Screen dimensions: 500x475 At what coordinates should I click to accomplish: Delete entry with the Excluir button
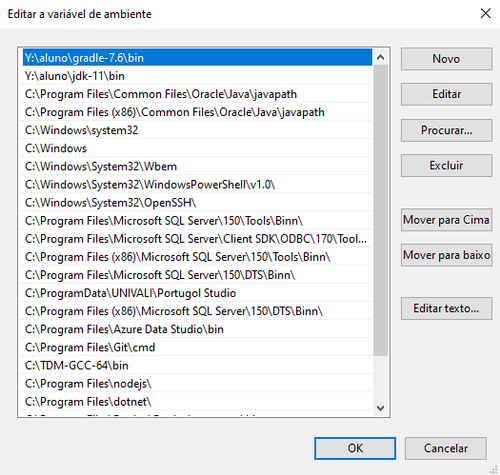(x=446, y=166)
